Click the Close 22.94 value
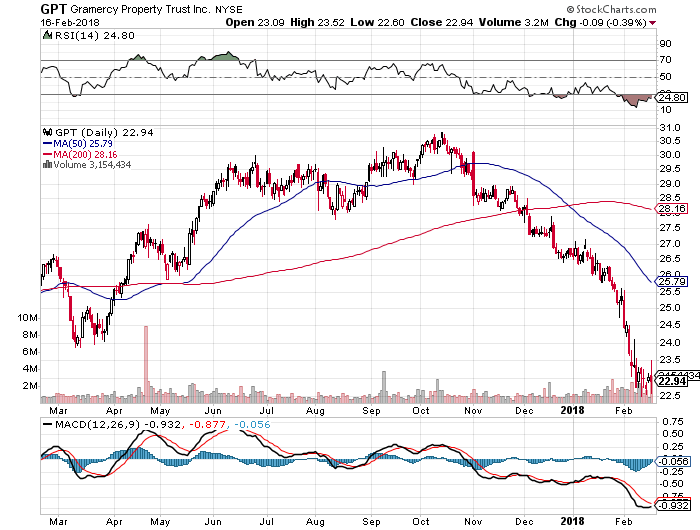The height and width of the screenshot is (530, 700). coord(442,22)
